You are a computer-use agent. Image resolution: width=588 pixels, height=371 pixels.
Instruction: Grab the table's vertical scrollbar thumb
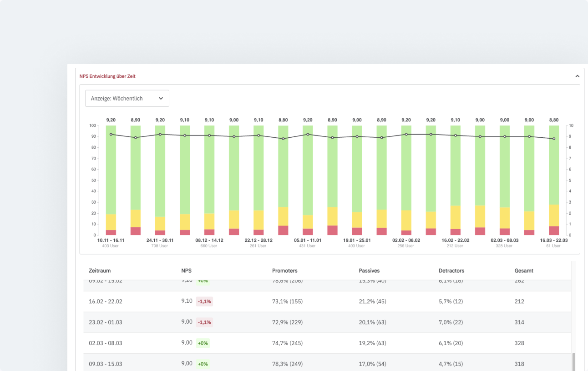click(x=573, y=361)
